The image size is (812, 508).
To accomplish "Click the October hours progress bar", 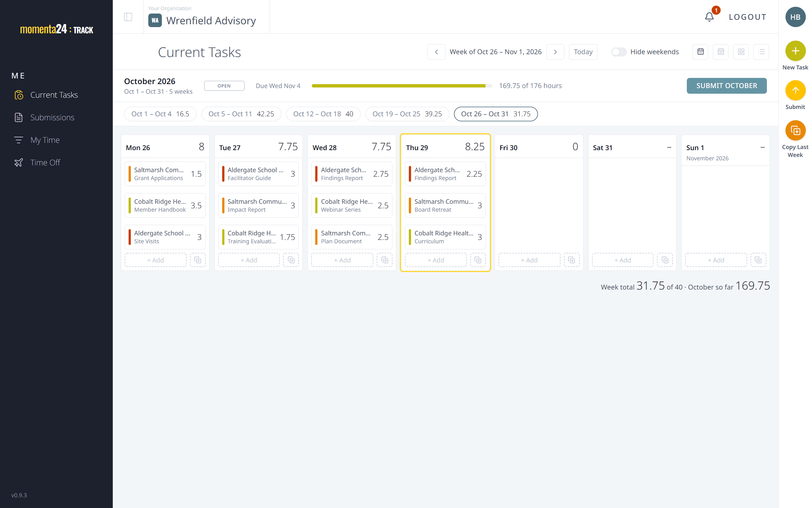I will (402, 86).
